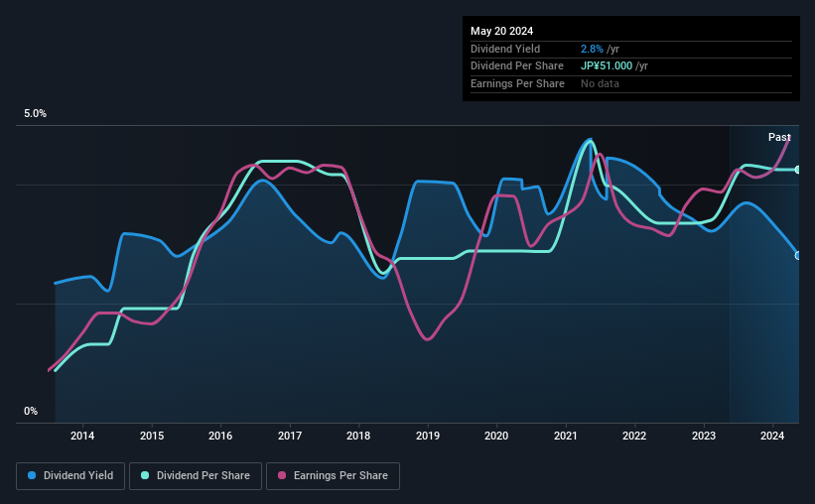815x504 pixels.
Task: Click the JP¥51.000 dividend per share value
Action: 607,66
